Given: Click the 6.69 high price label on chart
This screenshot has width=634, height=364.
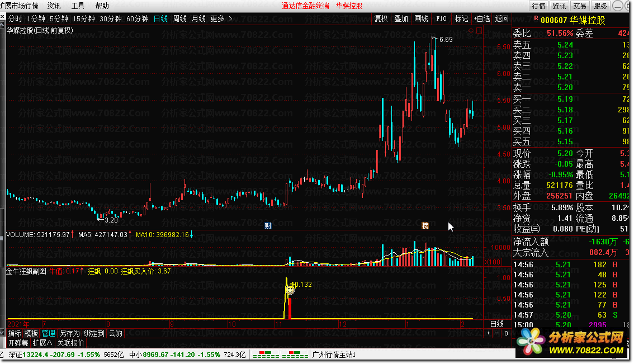Looking at the screenshot, I should point(446,39).
